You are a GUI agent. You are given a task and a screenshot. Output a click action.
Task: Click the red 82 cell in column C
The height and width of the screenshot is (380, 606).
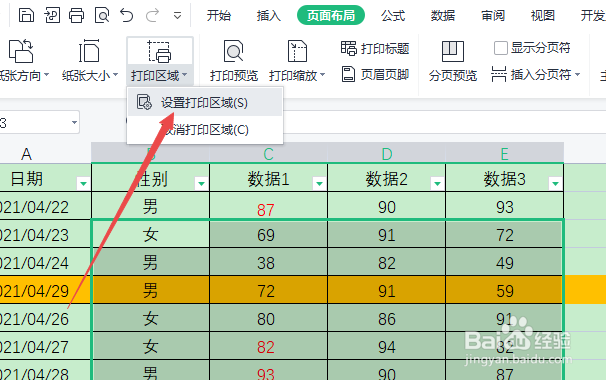(x=268, y=346)
